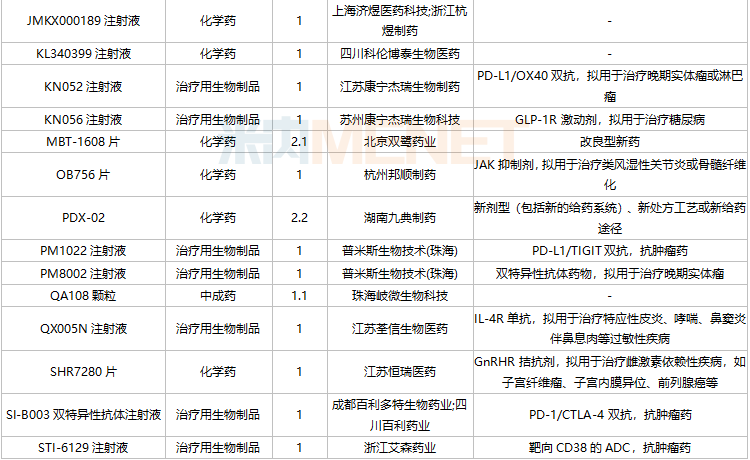Select the dash description in JMKX000189 row
This screenshot has width=750, height=460.
(x=610, y=21)
